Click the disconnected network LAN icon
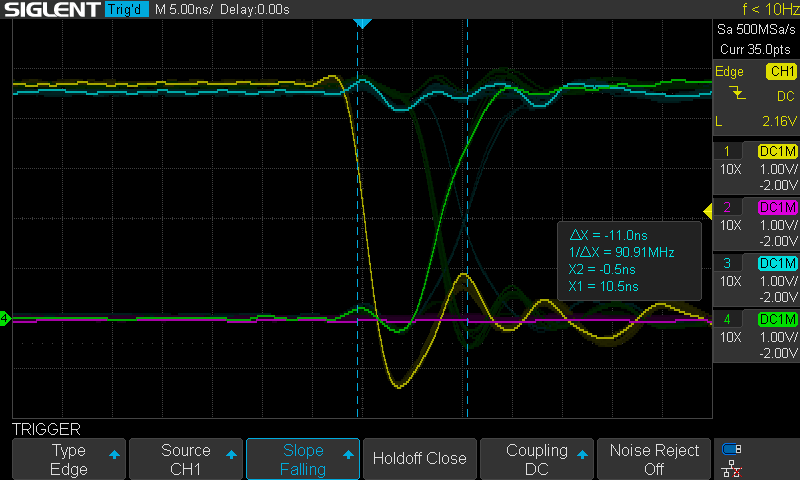Image resolution: width=800 pixels, height=480 pixels. click(732, 468)
